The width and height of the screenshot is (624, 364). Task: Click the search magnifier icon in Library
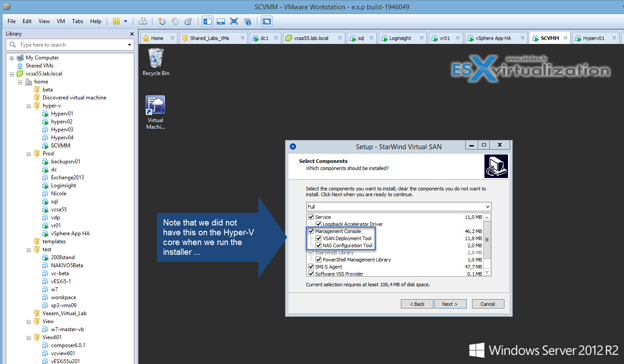[x=12, y=45]
